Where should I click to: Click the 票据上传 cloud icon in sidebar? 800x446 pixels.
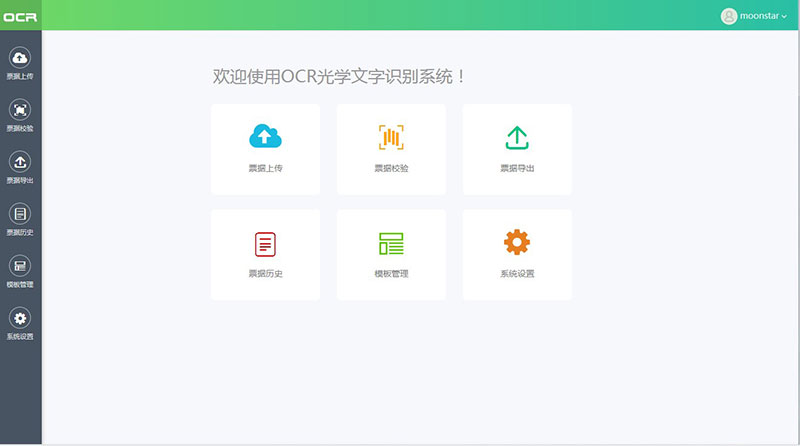pyautogui.click(x=20, y=58)
